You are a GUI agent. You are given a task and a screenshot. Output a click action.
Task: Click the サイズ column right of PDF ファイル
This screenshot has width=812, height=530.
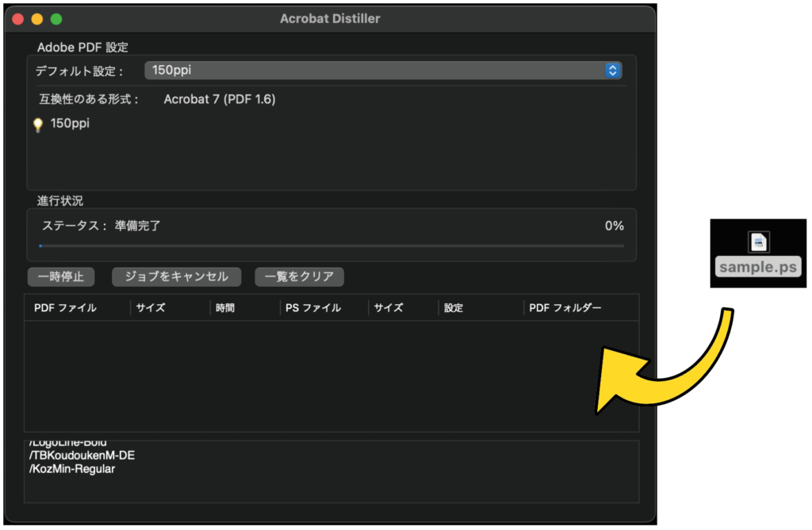pyautogui.click(x=151, y=308)
